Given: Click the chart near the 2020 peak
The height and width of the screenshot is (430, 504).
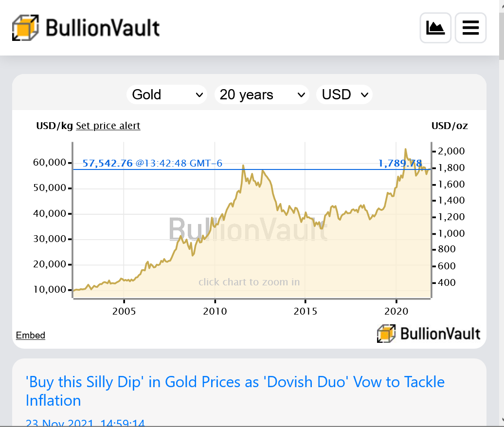Looking at the screenshot, I should (x=406, y=150).
